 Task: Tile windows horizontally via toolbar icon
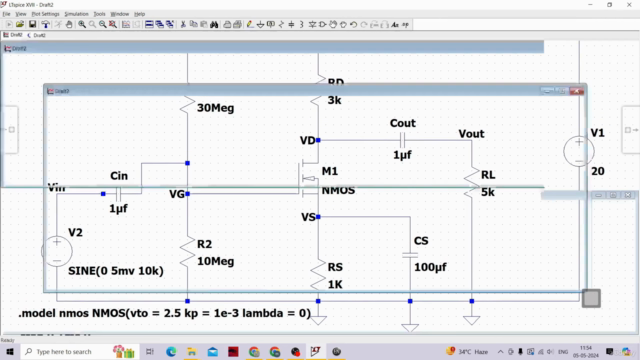point(149,24)
